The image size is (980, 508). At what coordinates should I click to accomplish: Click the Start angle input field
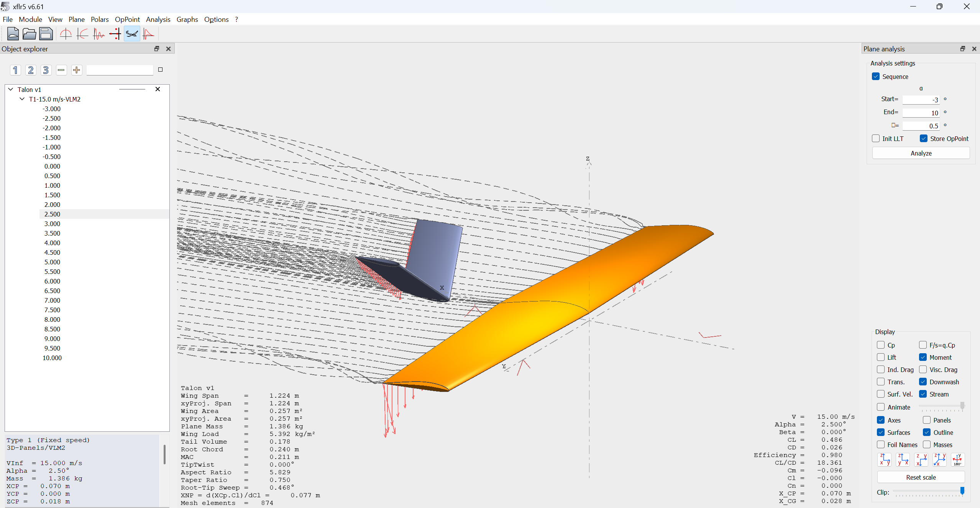coord(921,100)
